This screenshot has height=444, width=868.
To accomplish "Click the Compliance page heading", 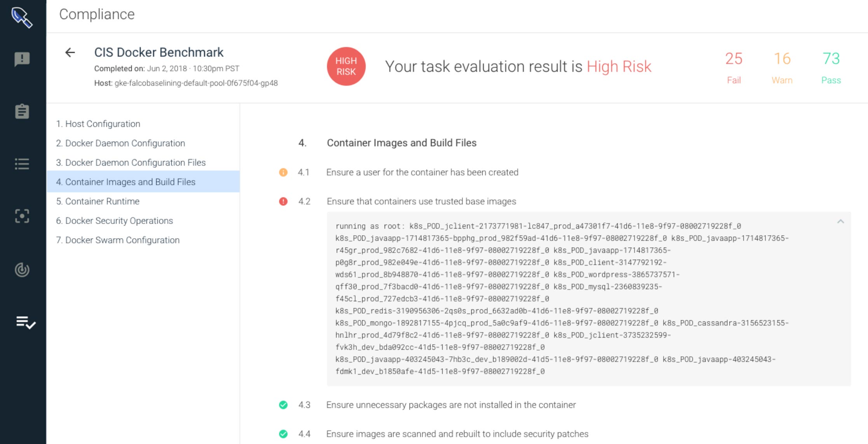I will tap(97, 14).
